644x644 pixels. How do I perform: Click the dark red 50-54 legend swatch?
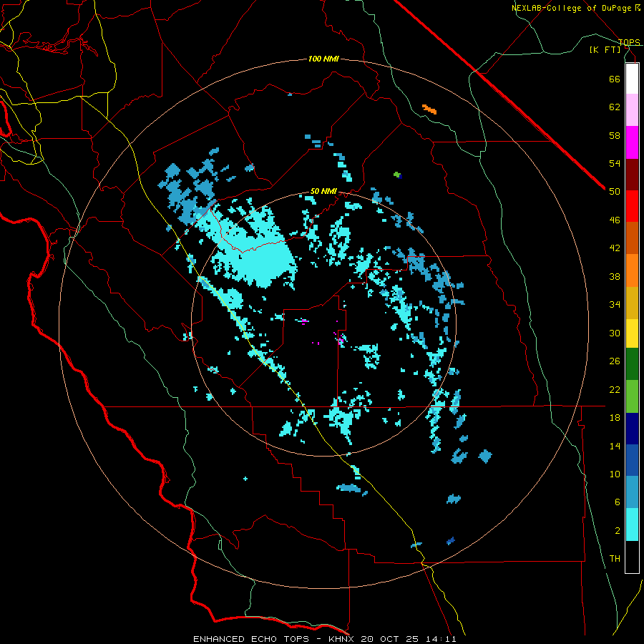coord(632,175)
